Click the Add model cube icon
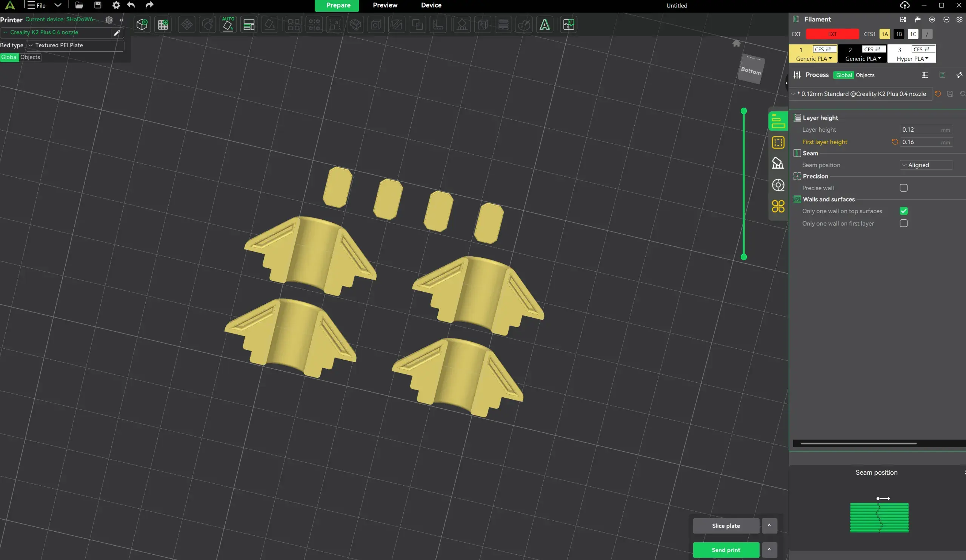Viewport: 966px width, 560px height. pos(142,25)
